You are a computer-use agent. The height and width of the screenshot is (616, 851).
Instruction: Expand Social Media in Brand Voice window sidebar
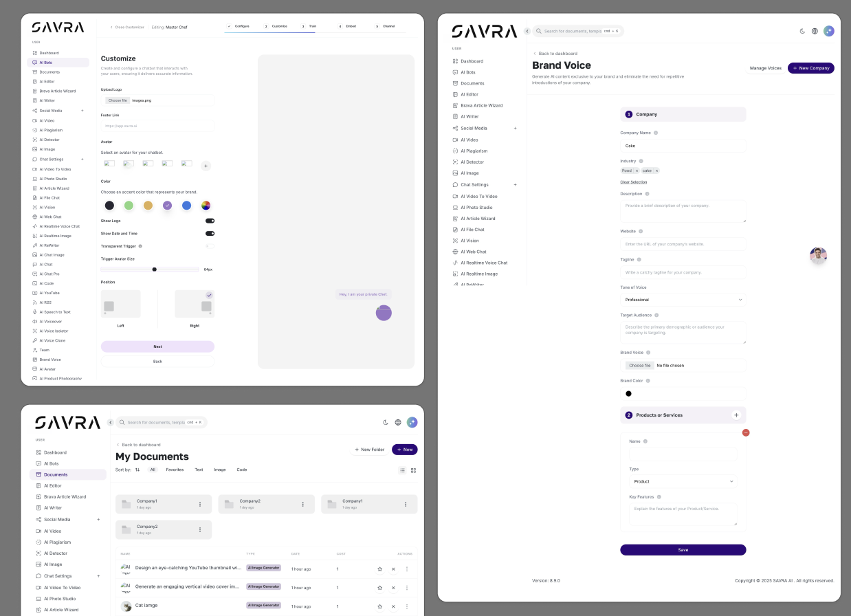(x=515, y=128)
